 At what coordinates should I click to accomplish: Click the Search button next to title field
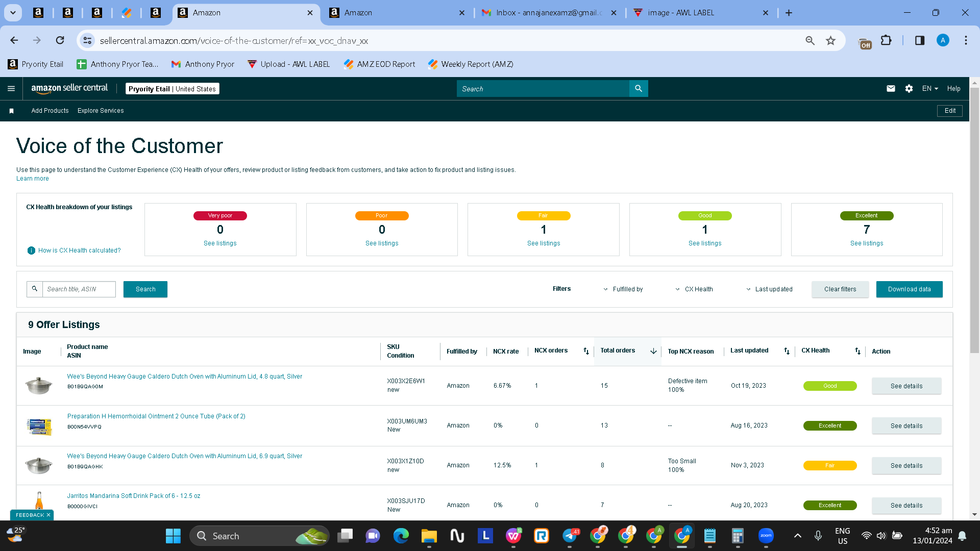(x=145, y=289)
